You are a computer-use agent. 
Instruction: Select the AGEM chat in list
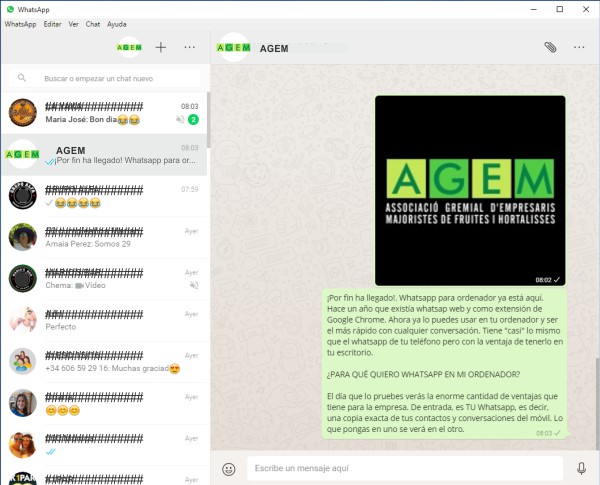click(x=104, y=155)
